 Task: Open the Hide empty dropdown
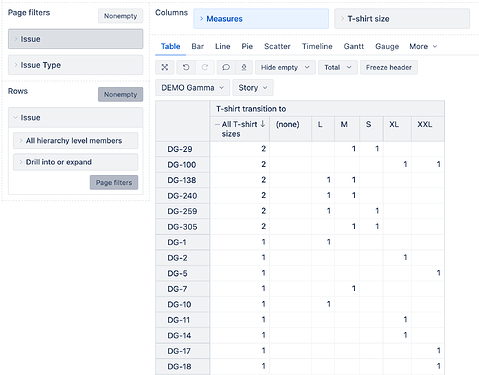tap(285, 67)
